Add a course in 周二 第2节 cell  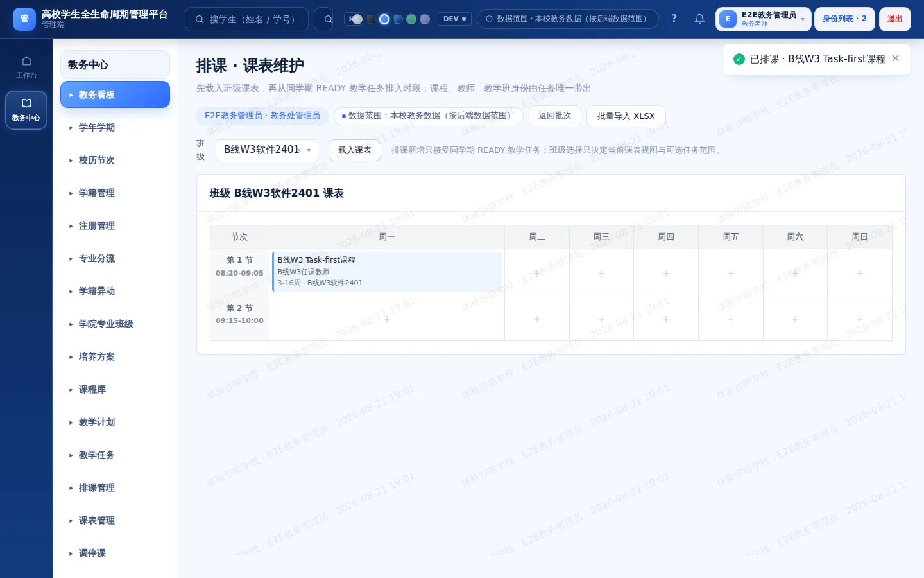537,319
